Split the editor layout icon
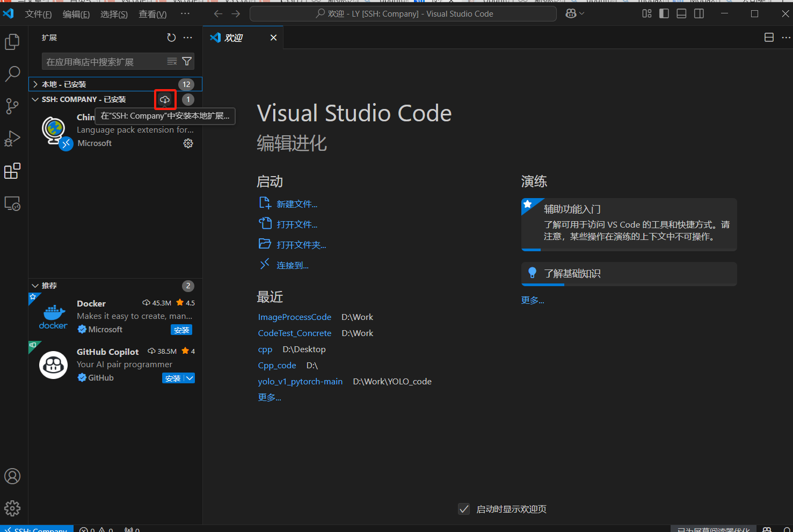Image resolution: width=793 pixels, height=532 pixels. tap(769, 38)
